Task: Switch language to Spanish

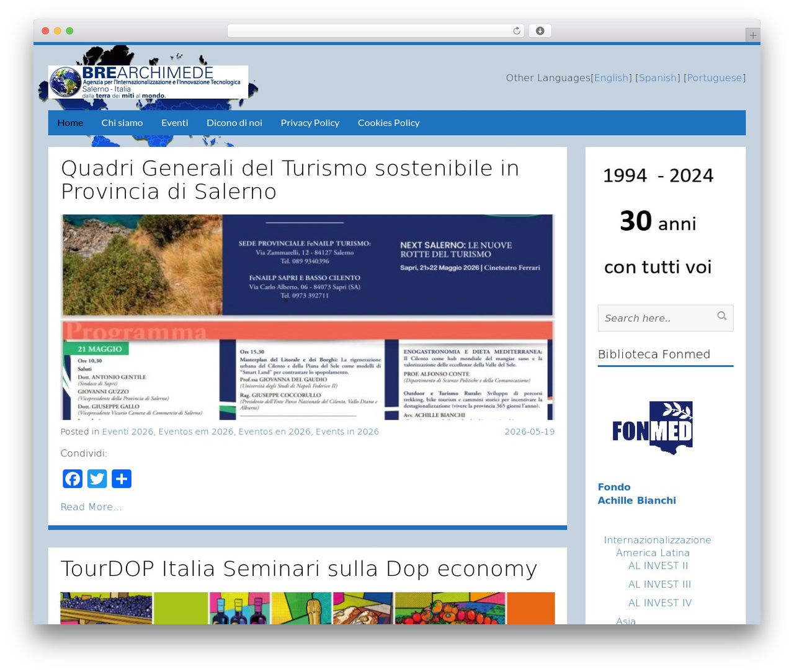Action: click(x=658, y=78)
